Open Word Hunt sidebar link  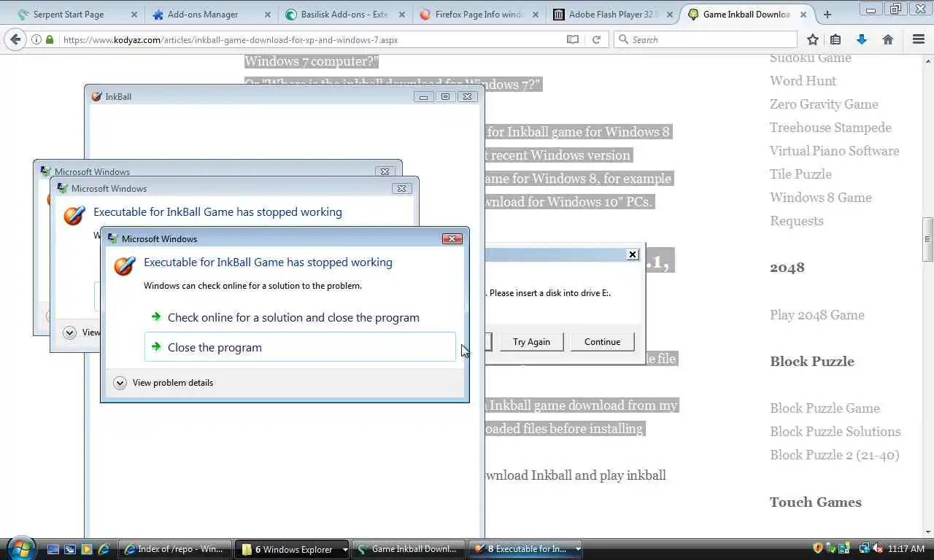tap(803, 81)
